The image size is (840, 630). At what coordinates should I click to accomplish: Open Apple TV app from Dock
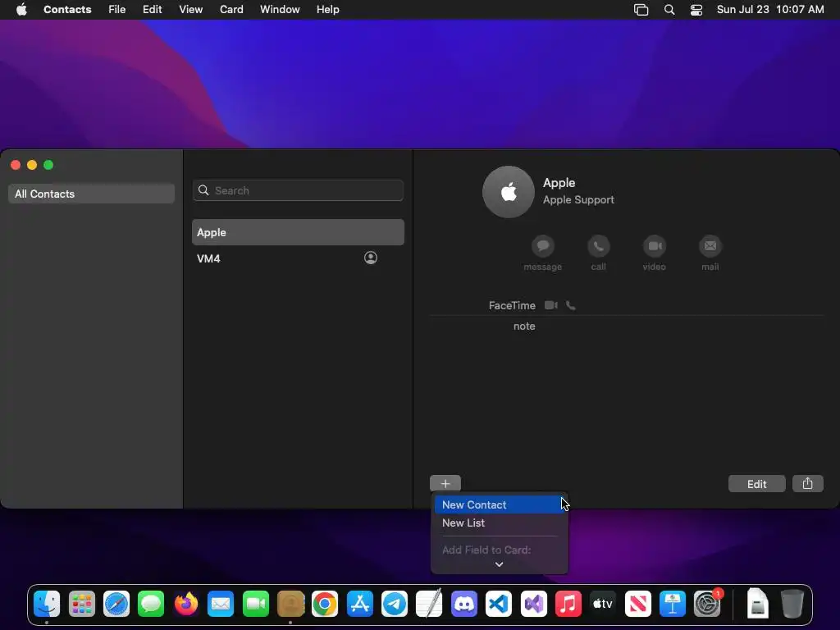pos(603,604)
